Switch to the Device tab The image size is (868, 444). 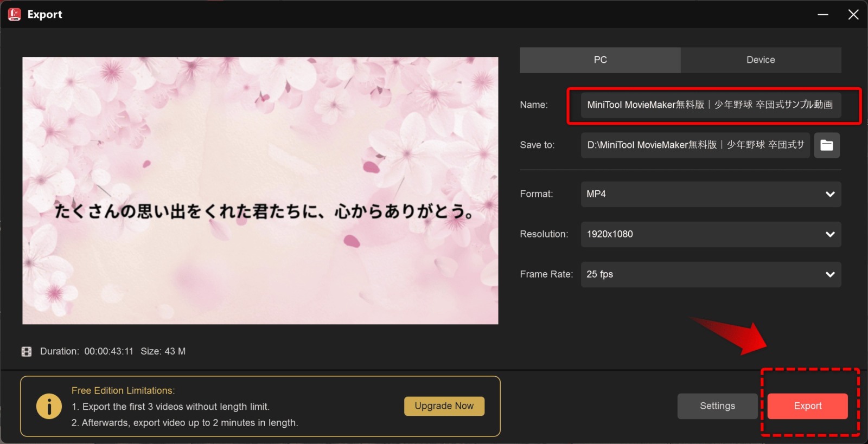click(761, 60)
